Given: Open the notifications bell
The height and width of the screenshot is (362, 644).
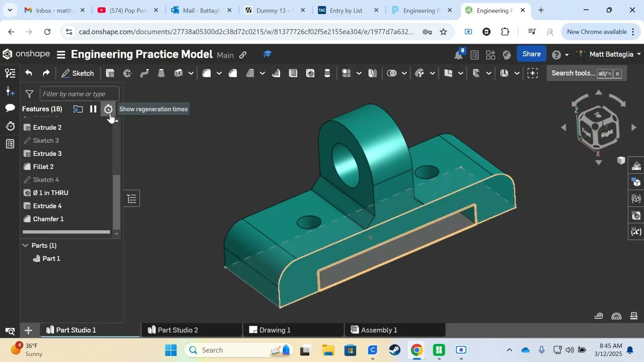Looking at the screenshot, I should 459,54.
